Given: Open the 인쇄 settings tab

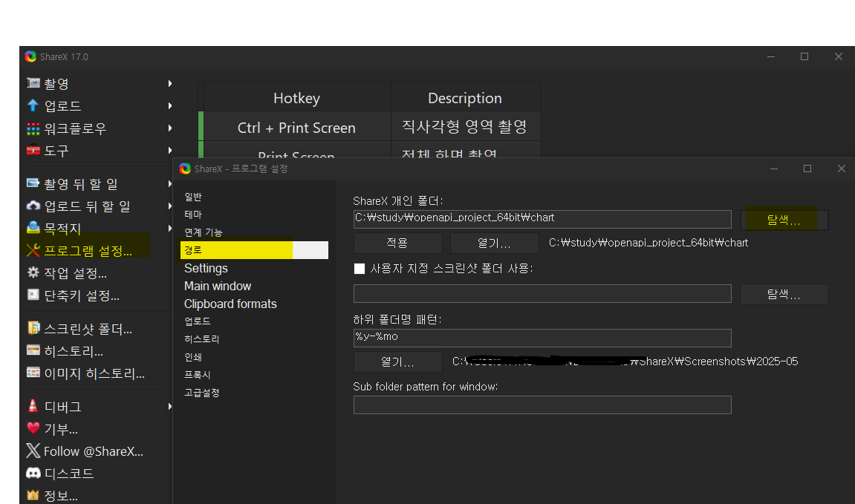Looking at the screenshot, I should 193,357.
